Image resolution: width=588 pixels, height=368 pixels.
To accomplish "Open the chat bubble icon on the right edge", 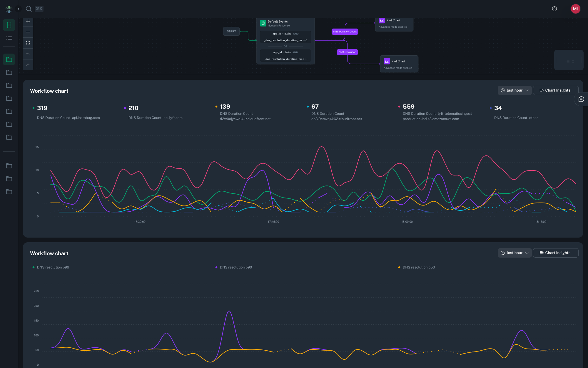I will (581, 99).
